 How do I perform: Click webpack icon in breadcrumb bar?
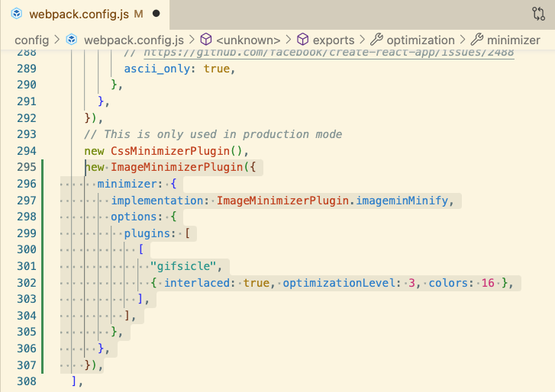(x=72, y=40)
